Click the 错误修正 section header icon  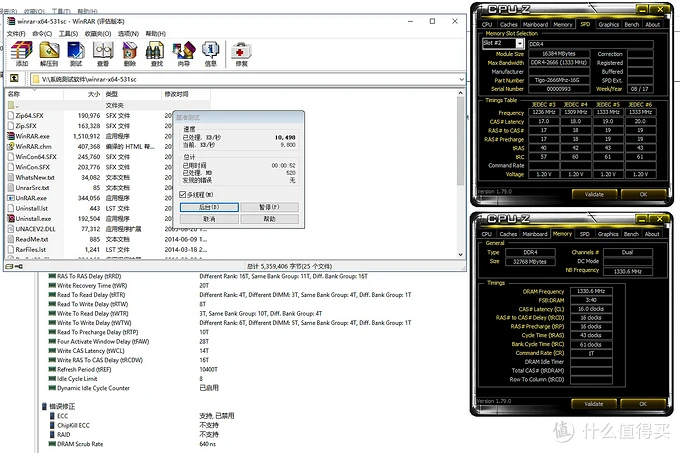pos(44,406)
